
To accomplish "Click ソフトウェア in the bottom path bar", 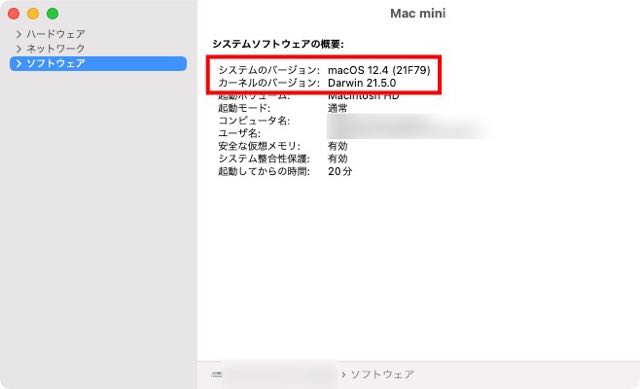I will click(382, 374).
